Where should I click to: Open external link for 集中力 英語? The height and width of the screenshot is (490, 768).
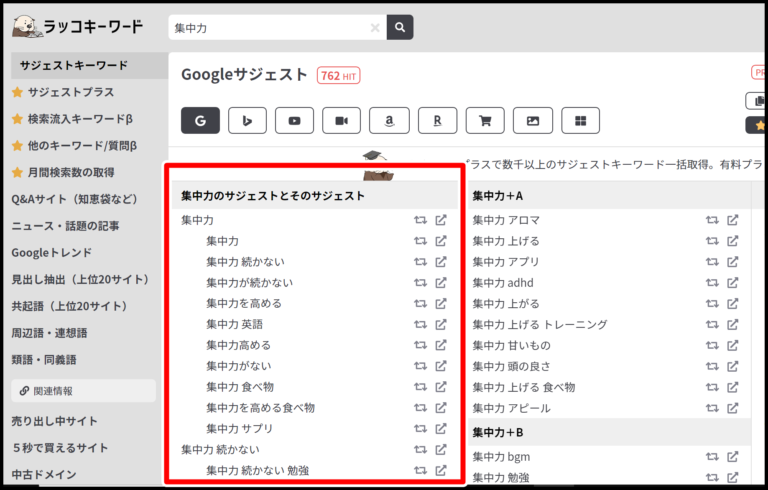point(441,324)
